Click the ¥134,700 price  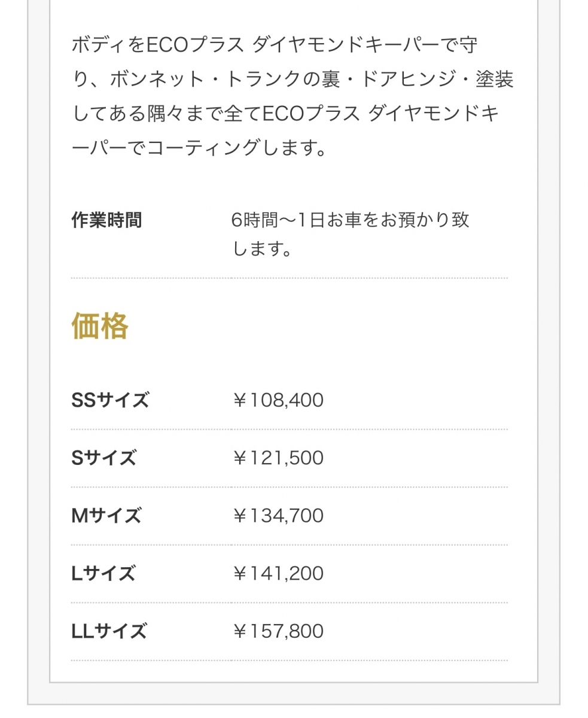[278, 516]
